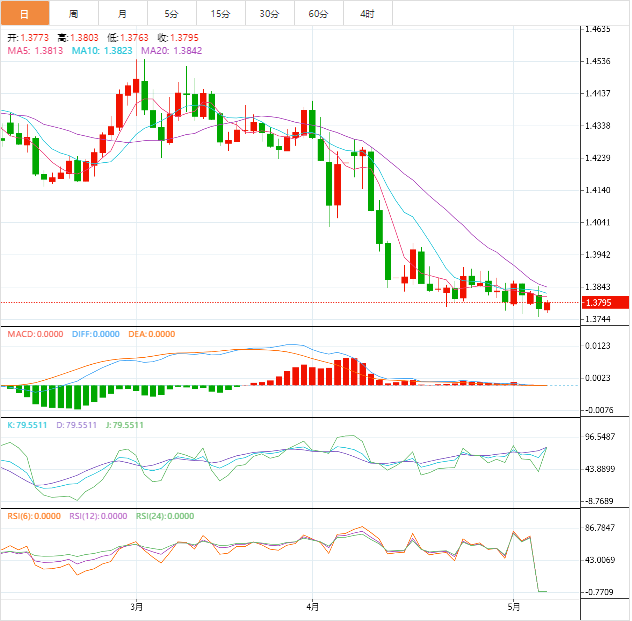Click the 4月 date axis label
Screen dimensions: 632x621
[x=313, y=606]
